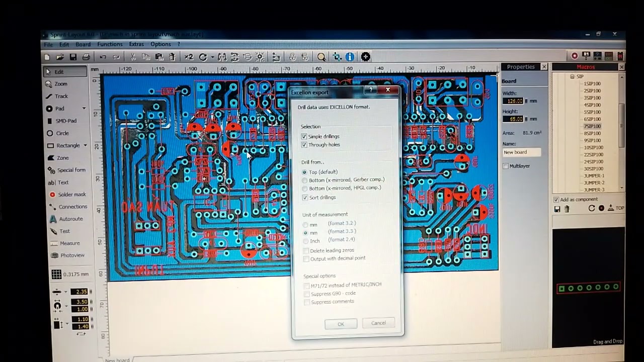Select the Edit tool in sidebar
The image size is (644, 362).
pos(65,72)
